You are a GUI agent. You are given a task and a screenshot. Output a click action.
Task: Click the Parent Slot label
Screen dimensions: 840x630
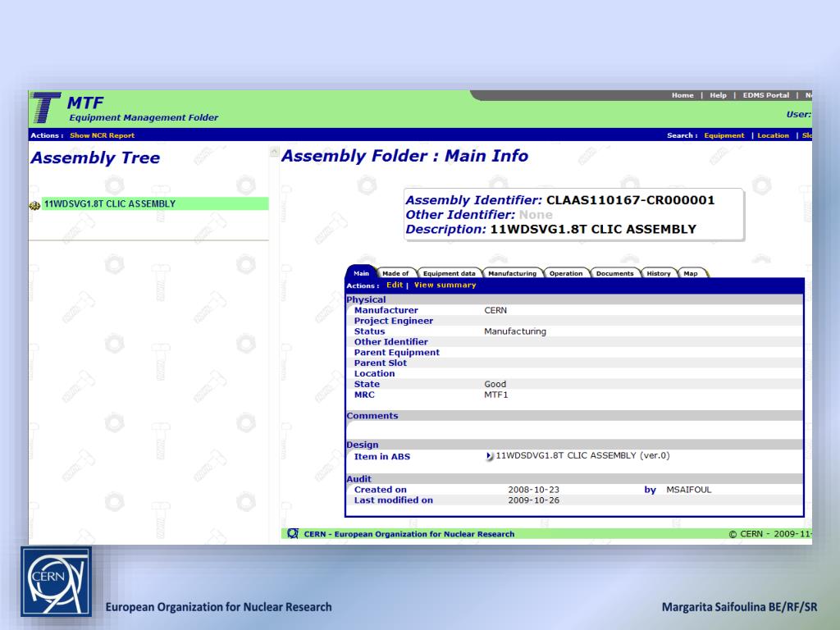pyautogui.click(x=381, y=363)
